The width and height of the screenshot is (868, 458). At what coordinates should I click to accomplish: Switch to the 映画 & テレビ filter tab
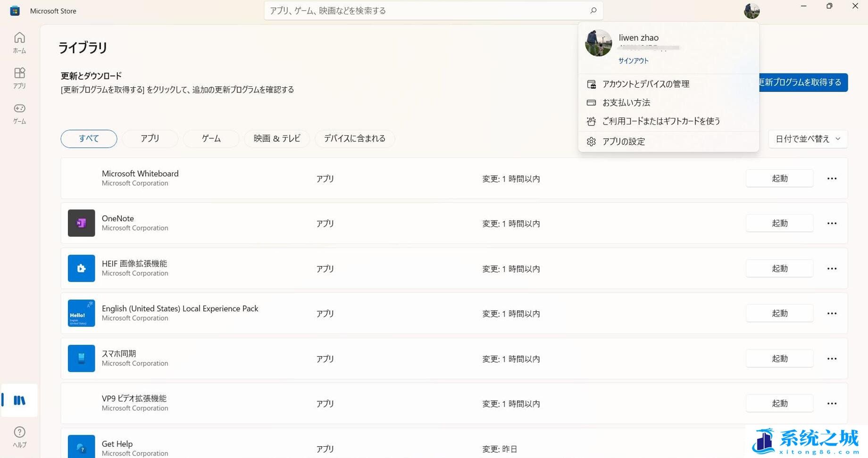pyautogui.click(x=276, y=138)
